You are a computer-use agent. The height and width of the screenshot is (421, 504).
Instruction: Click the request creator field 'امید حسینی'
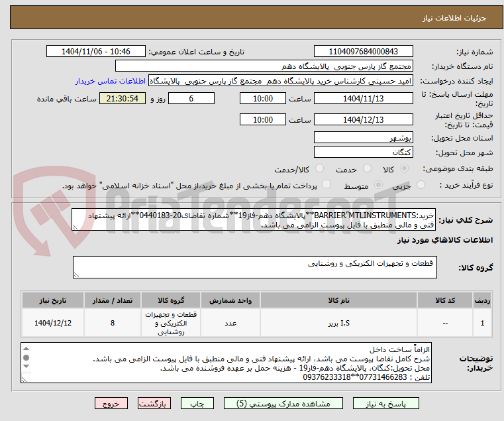point(281,81)
